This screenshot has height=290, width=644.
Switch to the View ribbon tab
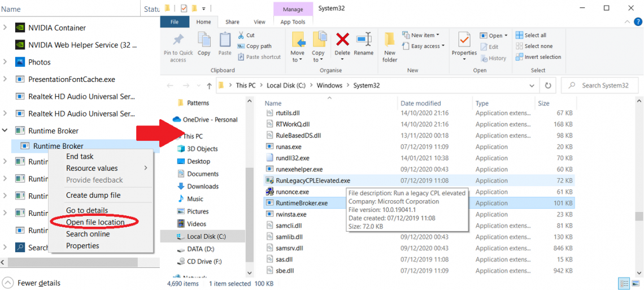(259, 22)
